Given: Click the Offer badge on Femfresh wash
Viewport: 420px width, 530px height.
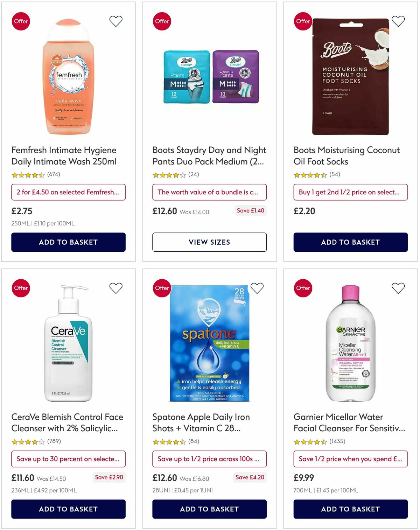Looking at the screenshot, I should tap(21, 21).
